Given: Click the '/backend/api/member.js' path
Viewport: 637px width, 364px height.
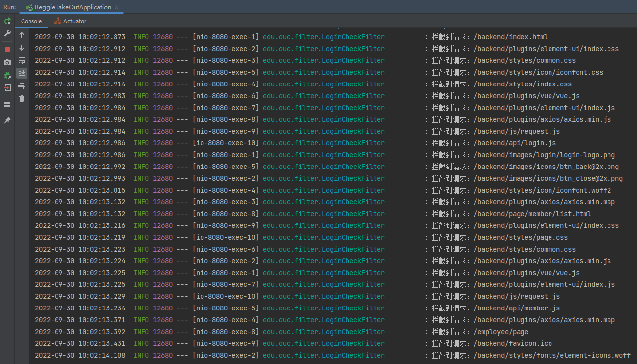Looking at the screenshot, I should pyautogui.click(x=517, y=308).
